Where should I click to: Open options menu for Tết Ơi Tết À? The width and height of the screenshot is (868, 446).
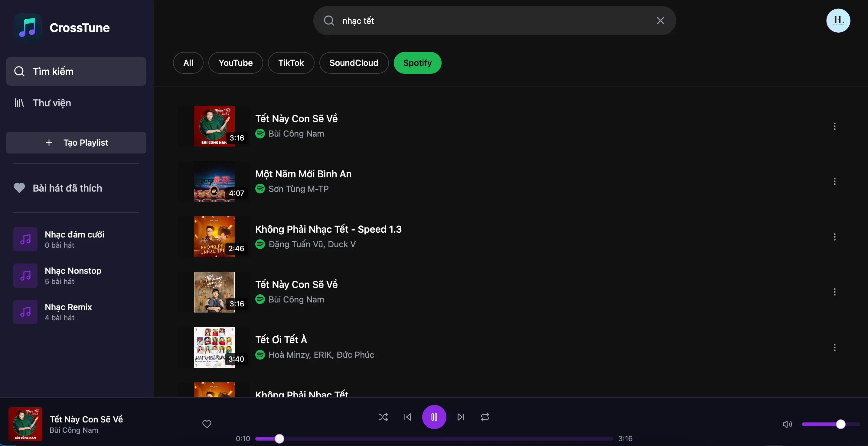tap(834, 347)
